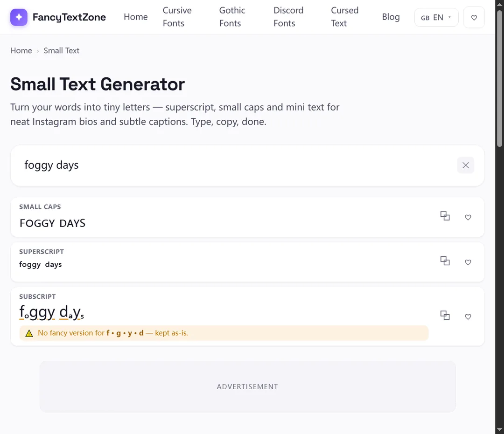Favorite the Small Caps style
This screenshot has height=434, width=504.
tap(468, 217)
